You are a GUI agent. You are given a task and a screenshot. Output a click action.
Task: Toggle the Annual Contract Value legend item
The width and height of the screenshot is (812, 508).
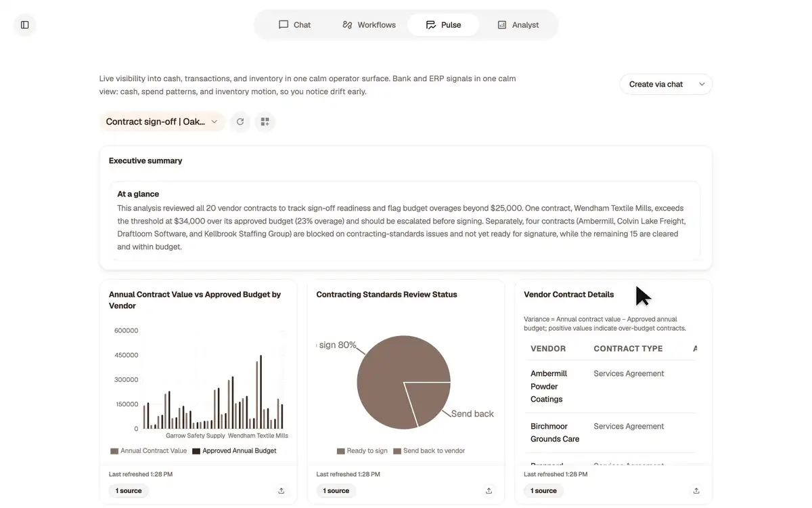148,451
